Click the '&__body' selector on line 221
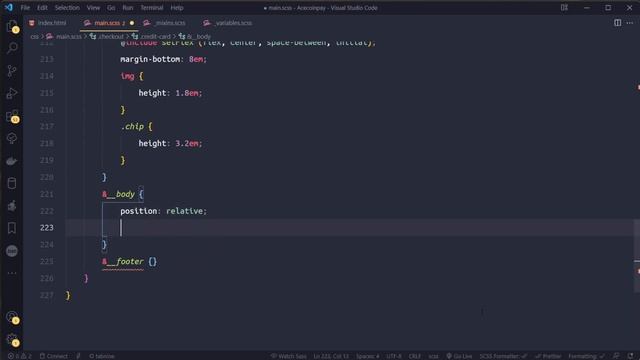640x360 pixels. (x=118, y=194)
